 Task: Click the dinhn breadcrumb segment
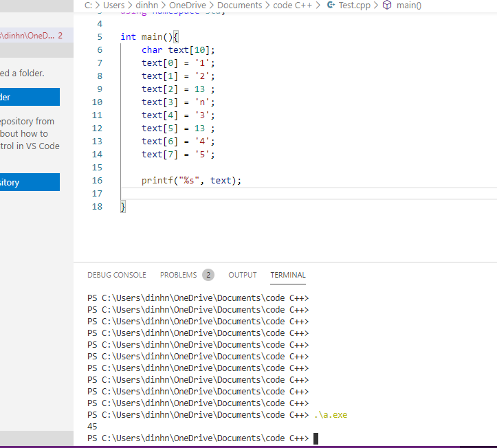[147, 5]
